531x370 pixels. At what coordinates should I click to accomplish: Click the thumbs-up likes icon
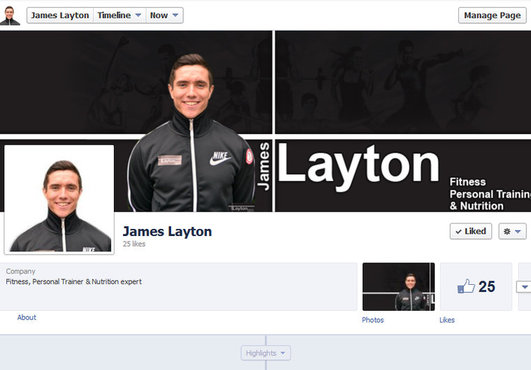click(466, 286)
